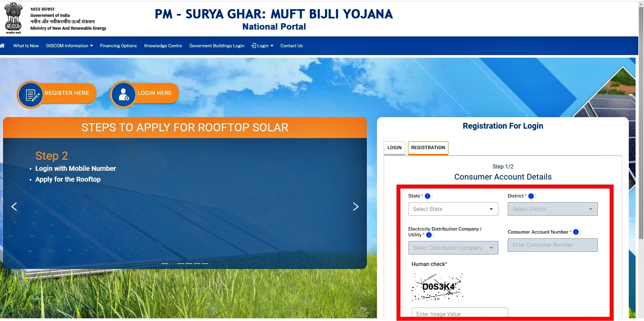
Task: Go to previous carousel slide arrow
Action: (x=14, y=207)
